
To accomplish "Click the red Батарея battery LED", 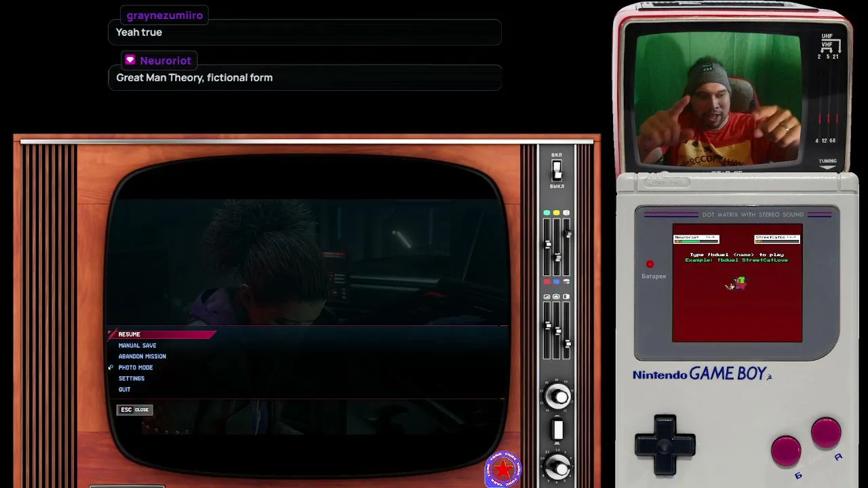I will [x=650, y=264].
